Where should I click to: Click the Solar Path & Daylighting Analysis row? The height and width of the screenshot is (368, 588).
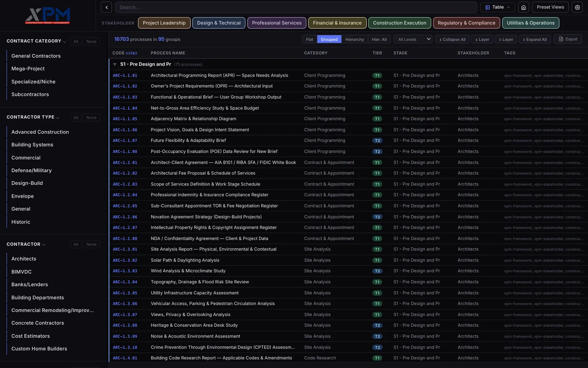click(x=347, y=260)
